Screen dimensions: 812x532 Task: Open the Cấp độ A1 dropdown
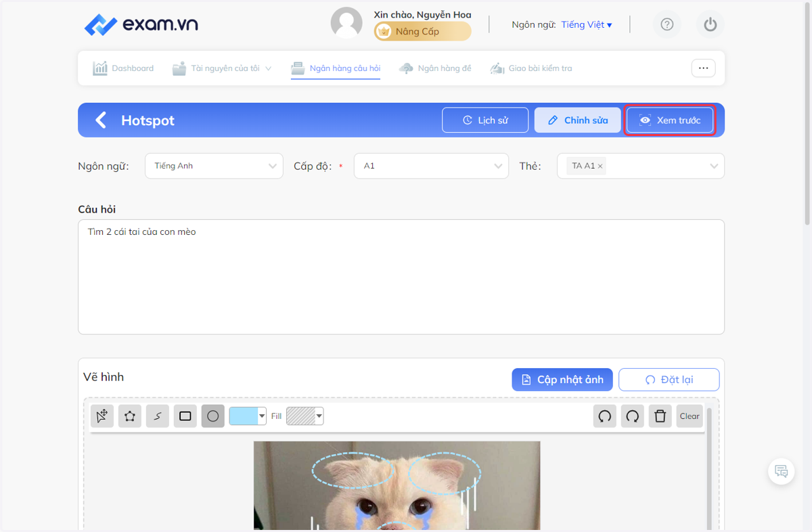coord(431,166)
